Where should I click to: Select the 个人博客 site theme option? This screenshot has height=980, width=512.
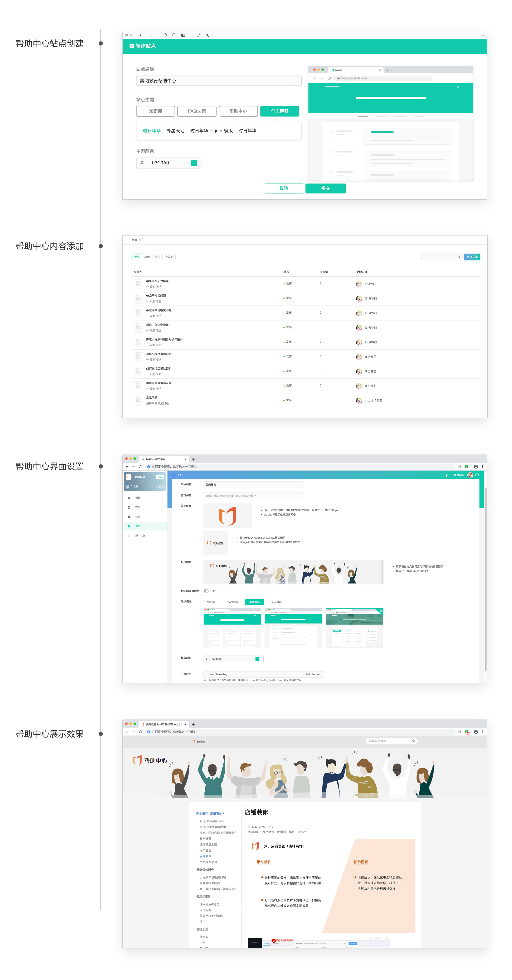[279, 111]
